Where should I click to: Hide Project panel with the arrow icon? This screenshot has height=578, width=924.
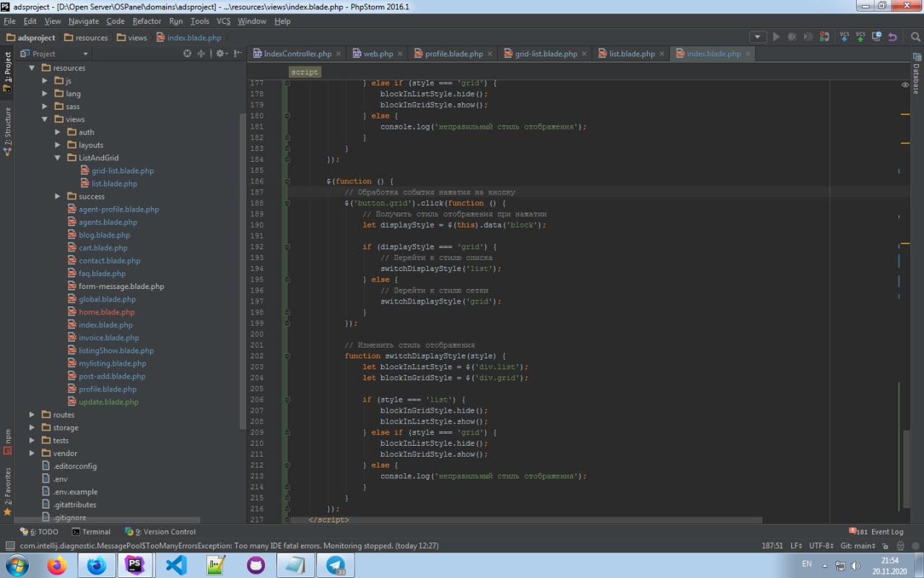tap(237, 53)
